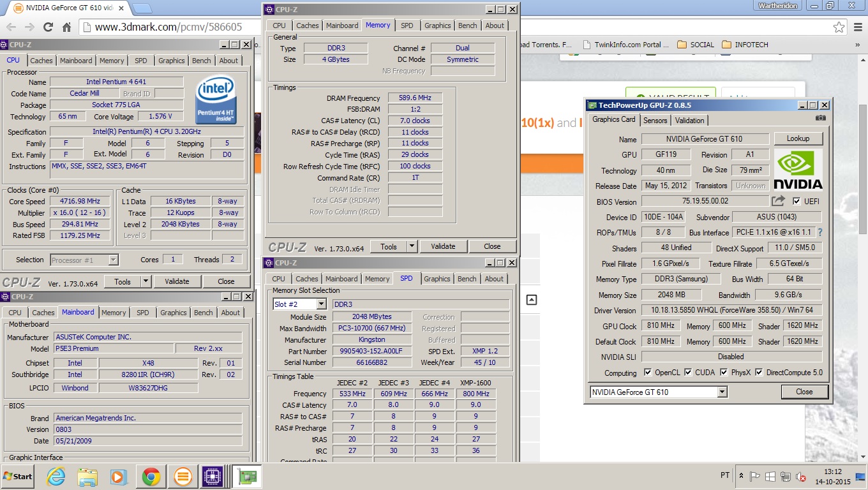Click the Bus Interface question mark
868x490 pixels.
click(820, 232)
